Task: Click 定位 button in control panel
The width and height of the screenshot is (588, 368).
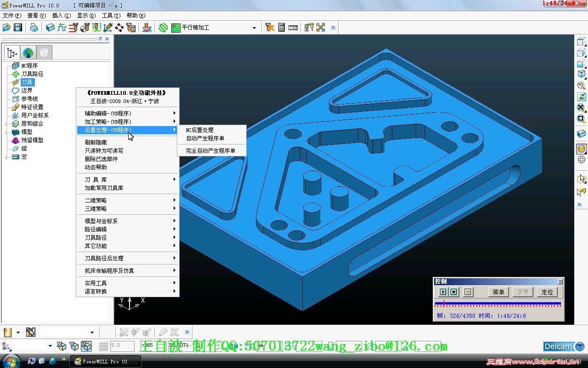Action: pos(548,292)
